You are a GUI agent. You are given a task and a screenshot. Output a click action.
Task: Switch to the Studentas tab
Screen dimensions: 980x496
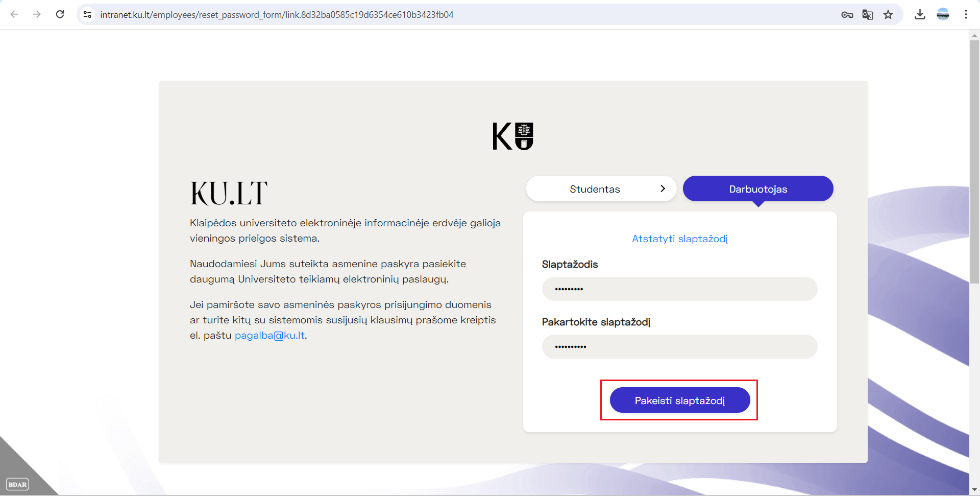(x=595, y=188)
